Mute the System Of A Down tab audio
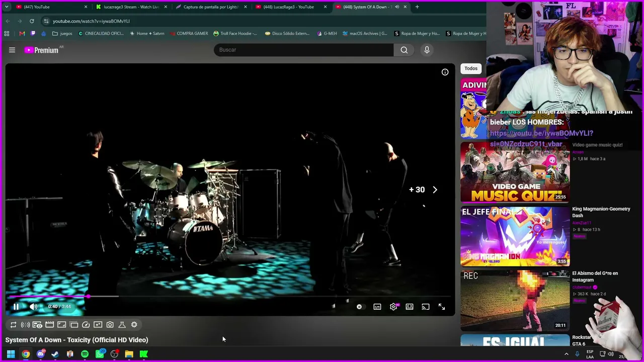644x362 pixels. 397,7
